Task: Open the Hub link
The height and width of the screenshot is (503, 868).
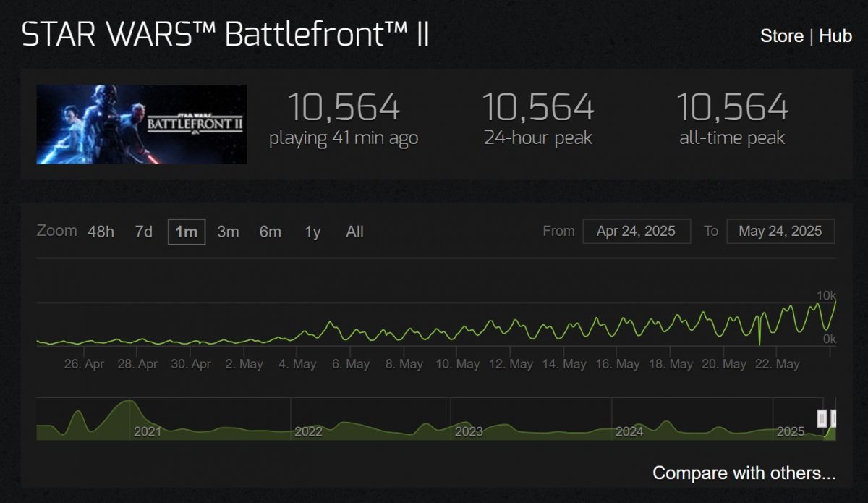Action: click(835, 36)
